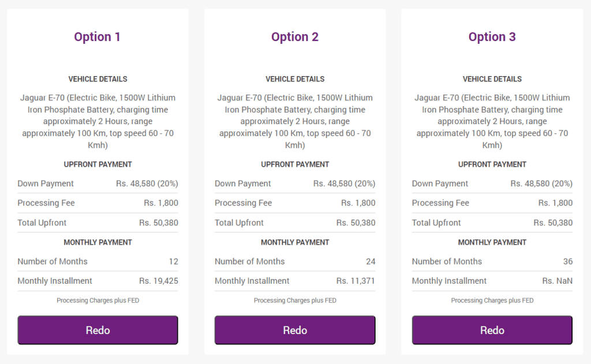
Task: Click the 24 months value in Option 2
Action: [x=371, y=261]
